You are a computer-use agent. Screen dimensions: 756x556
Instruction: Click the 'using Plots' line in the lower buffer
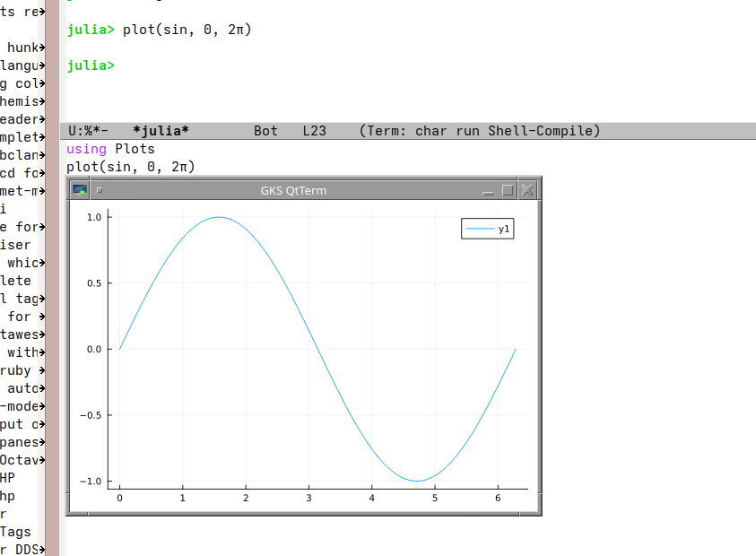110,149
